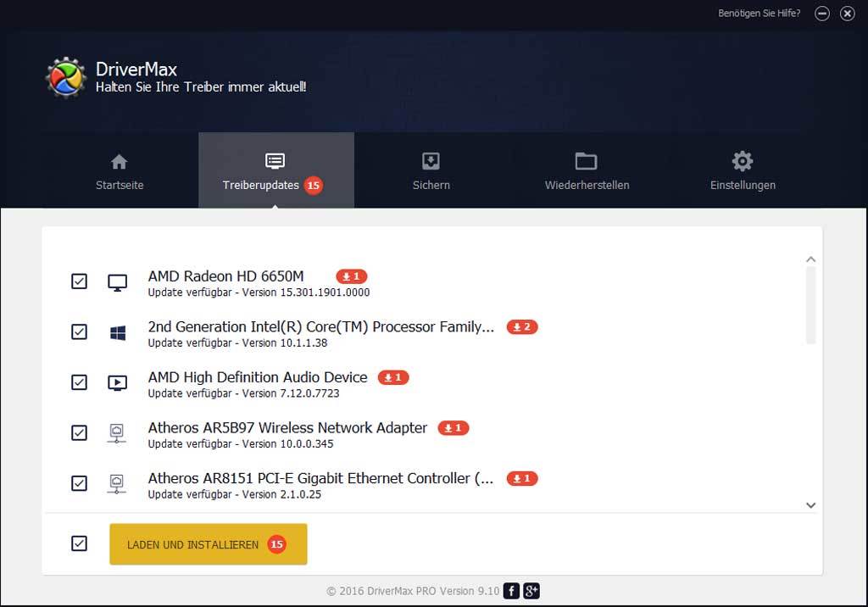
Task: Uncheck AMD High Definition Audio Device checkbox
Action: coord(79,382)
